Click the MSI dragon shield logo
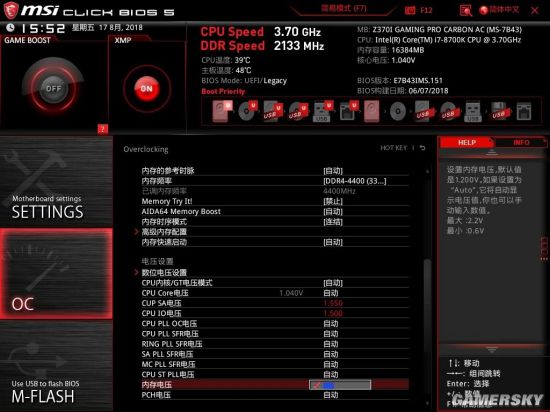Viewport: 550px width, 412px height. (x=11, y=10)
